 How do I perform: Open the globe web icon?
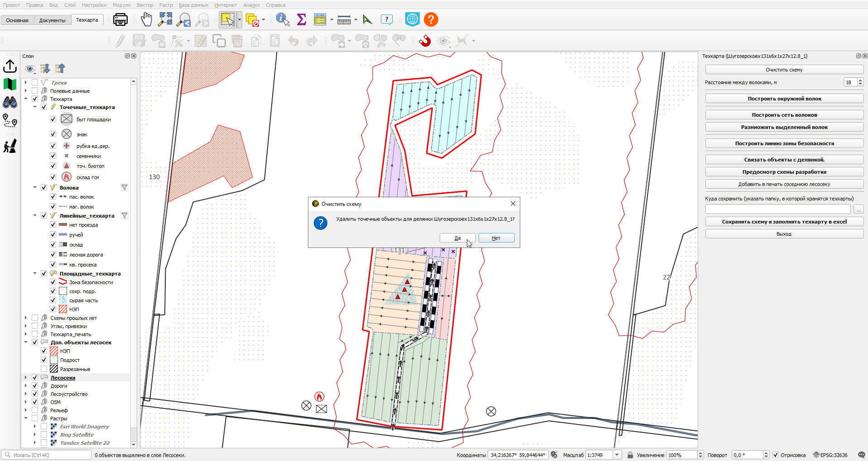tap(412, 19)
